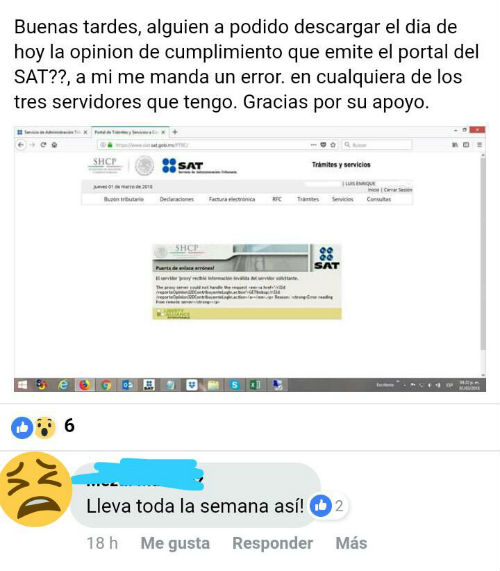This screenshot has width=500, height=571.
Task: Click Responder under the comment
Action: click(x=272, y=543)
